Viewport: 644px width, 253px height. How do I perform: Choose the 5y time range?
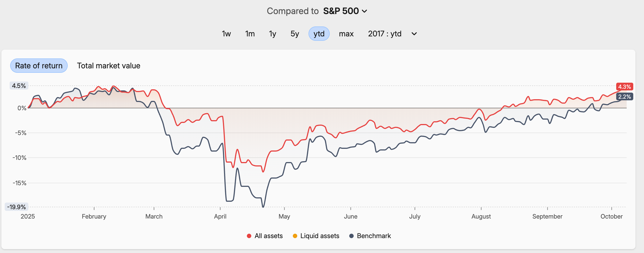[x=294, y=34]
